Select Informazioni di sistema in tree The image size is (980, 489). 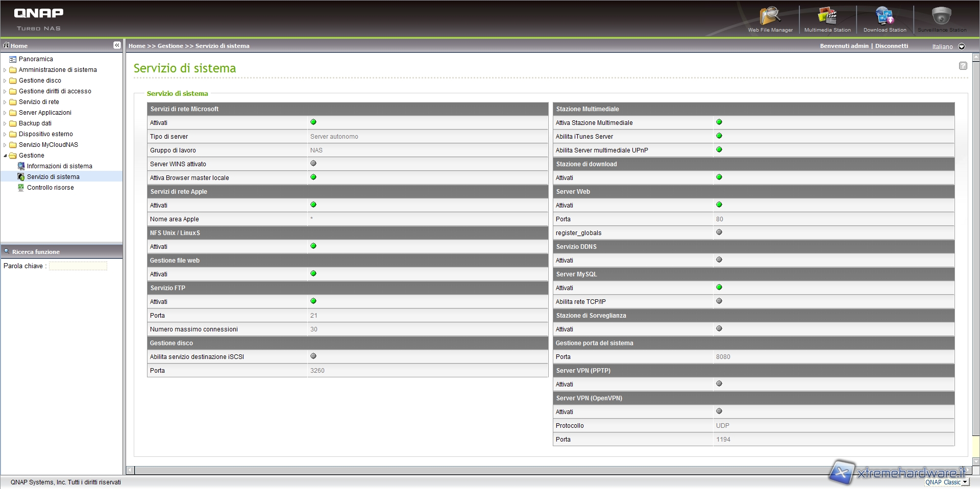tap(59, 166)
